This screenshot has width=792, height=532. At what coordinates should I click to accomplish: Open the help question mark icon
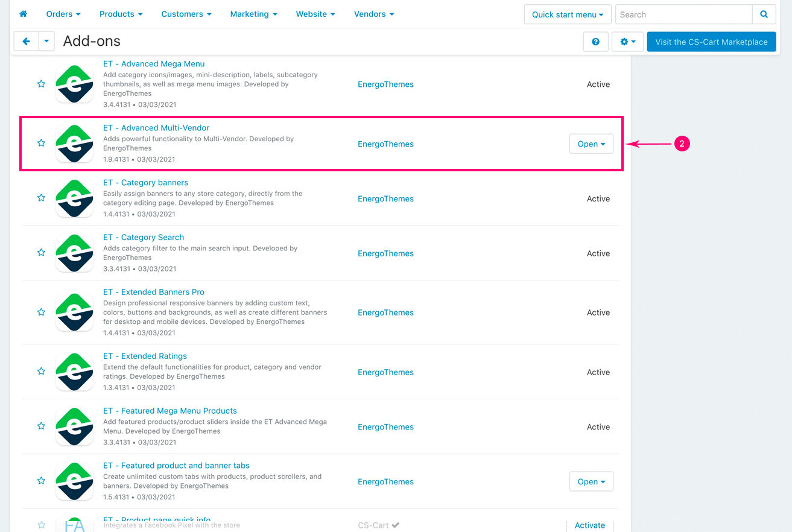pyautogui.click(x=595, y=42)
